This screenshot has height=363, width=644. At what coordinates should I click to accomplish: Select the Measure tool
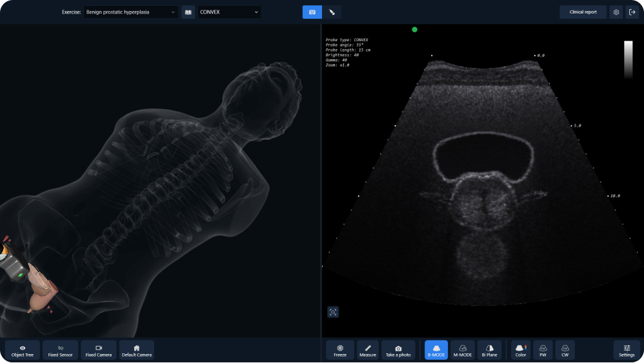point(368,350)
